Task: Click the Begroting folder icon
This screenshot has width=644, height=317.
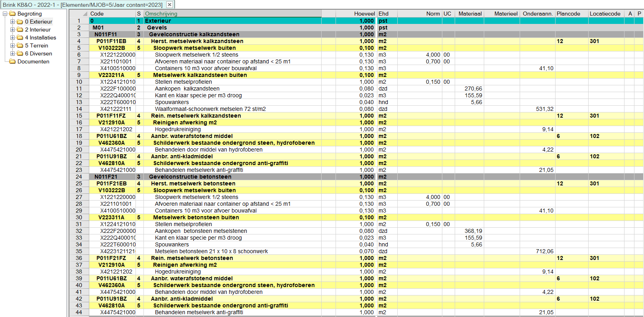Action: [12, 14]
